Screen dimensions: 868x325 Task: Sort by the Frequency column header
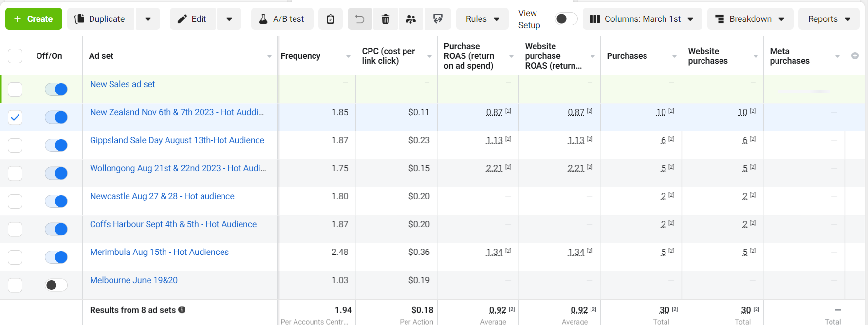300,56
